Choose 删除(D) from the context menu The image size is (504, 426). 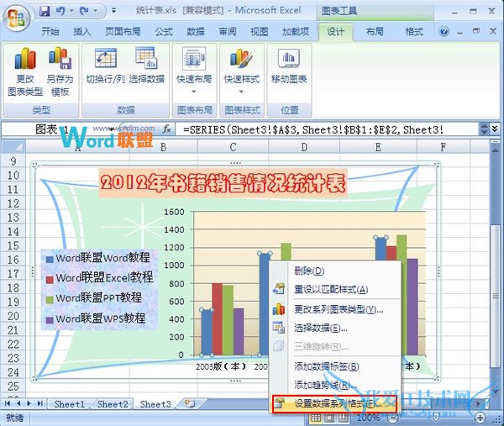coord(335,271)
